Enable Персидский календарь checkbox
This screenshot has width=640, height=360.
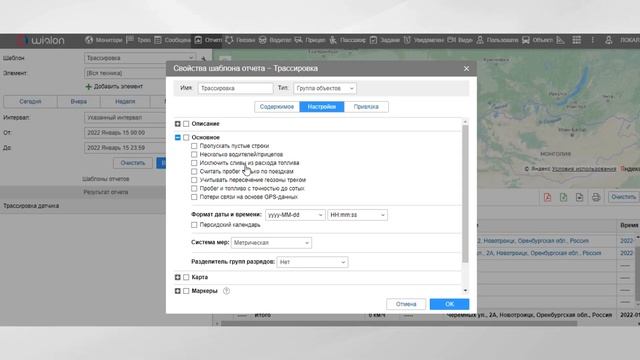click(x=194, y=225)
